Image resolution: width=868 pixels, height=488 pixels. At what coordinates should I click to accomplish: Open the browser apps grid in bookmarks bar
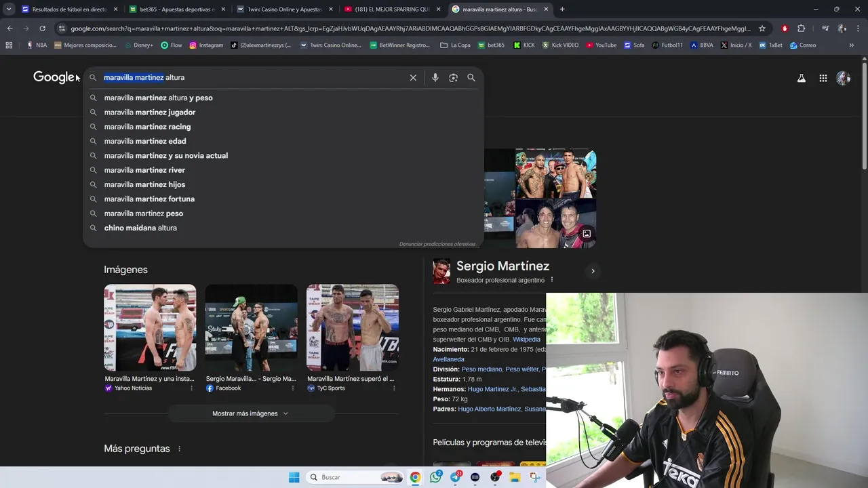coord(9,45)
